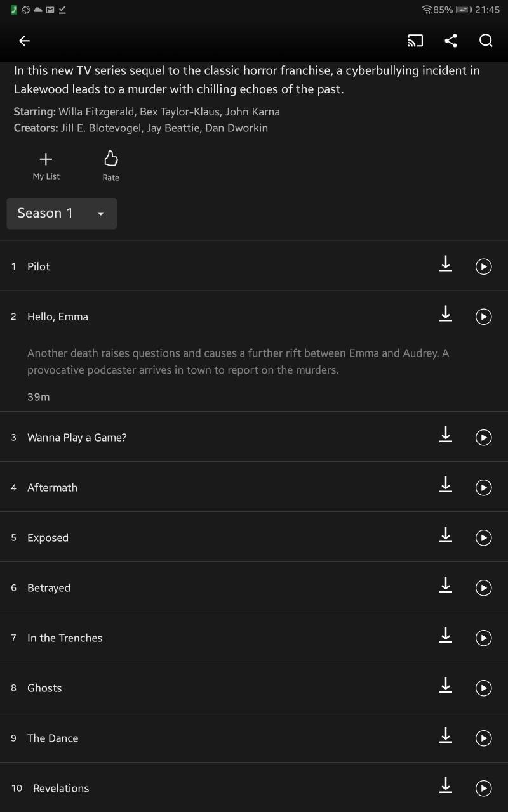This screenshot has height=812, width=508.
Task: Select the Pilot episode title
Action: (39, 266)
